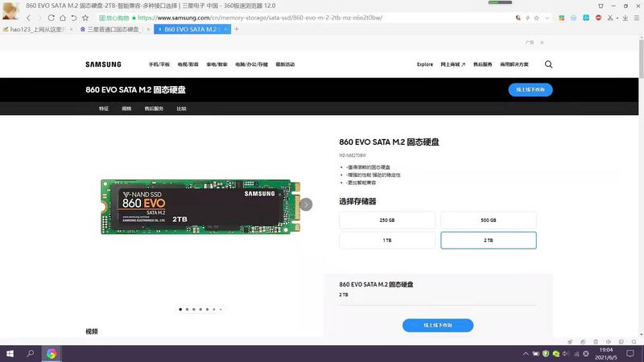Open 售后服务 in top navigation
The image size is (644, 362).
click(482, 64)
